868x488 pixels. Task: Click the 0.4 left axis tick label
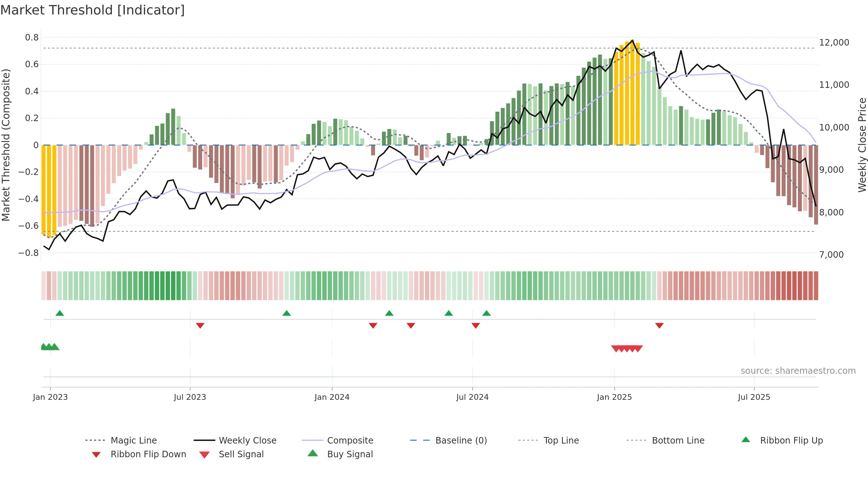click(32, 91)
